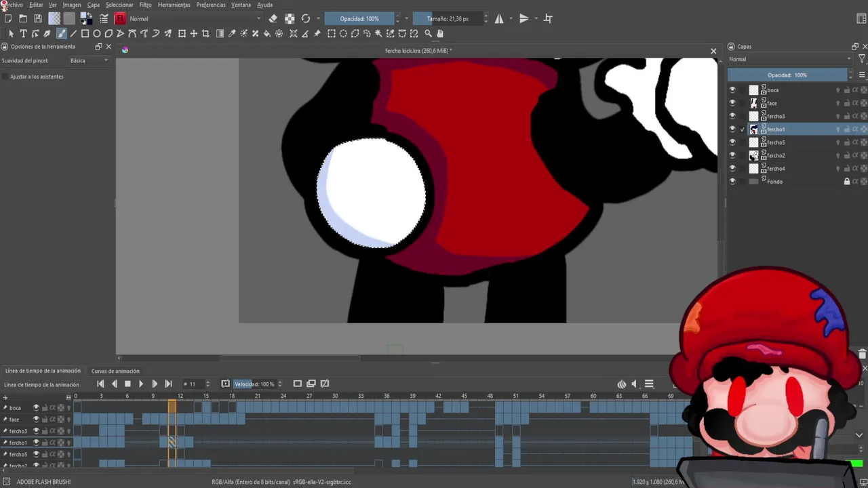Open the brush preset FL icon
The image size is (868, 488).
click(121, 19)
